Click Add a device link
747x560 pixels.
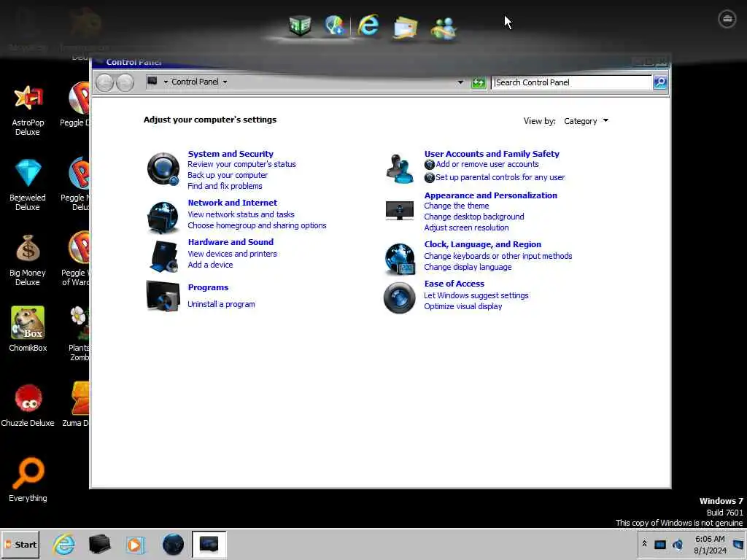click(x=210, y=265)
